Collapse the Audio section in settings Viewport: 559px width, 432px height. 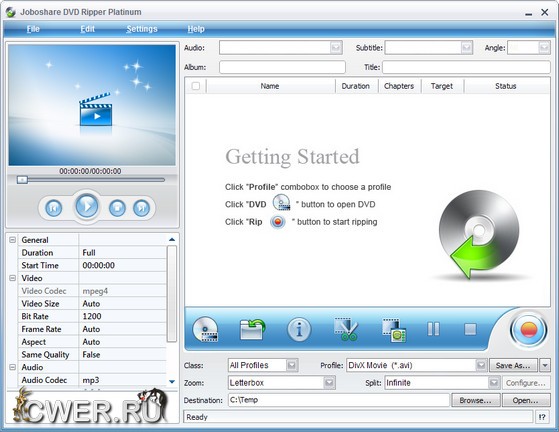12,367
